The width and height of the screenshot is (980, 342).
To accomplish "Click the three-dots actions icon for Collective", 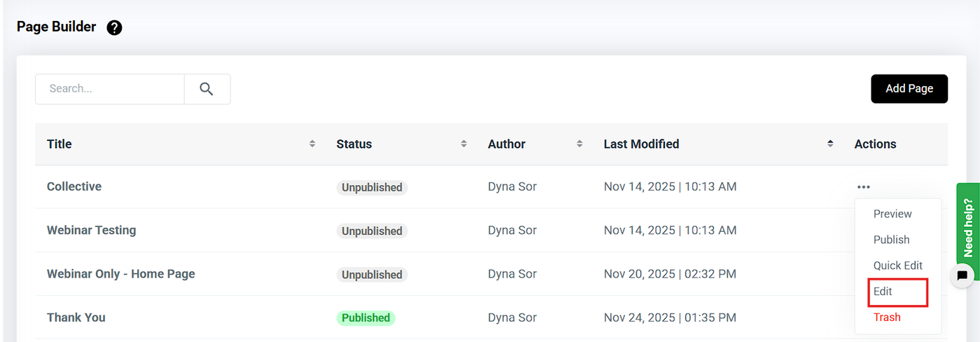I will pyautogui.click(x=863, y=187).
